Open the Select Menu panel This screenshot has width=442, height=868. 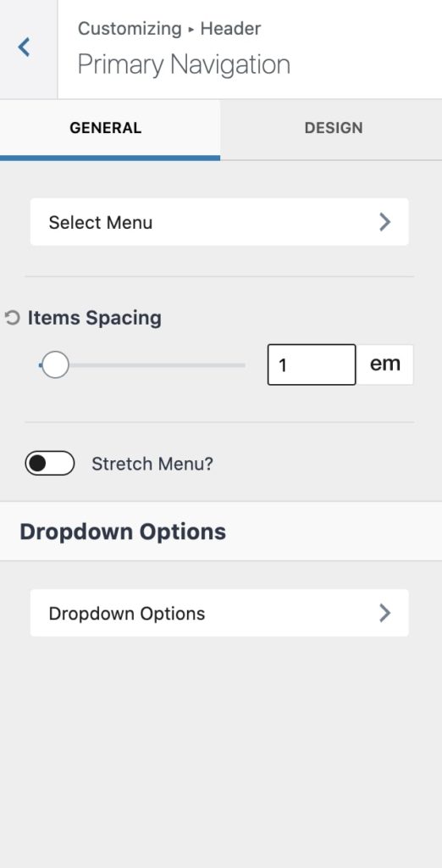pyautogui.click(x=219, y=222)
